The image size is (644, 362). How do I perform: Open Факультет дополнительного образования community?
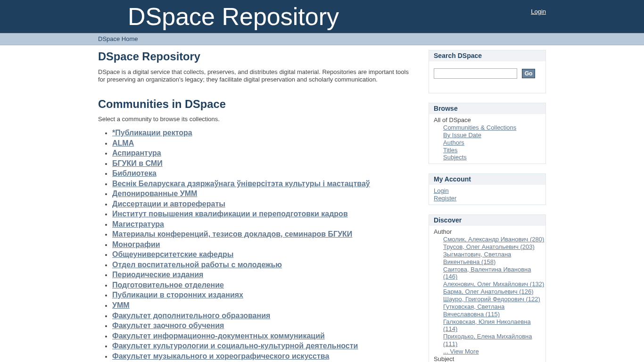point(191,316)
